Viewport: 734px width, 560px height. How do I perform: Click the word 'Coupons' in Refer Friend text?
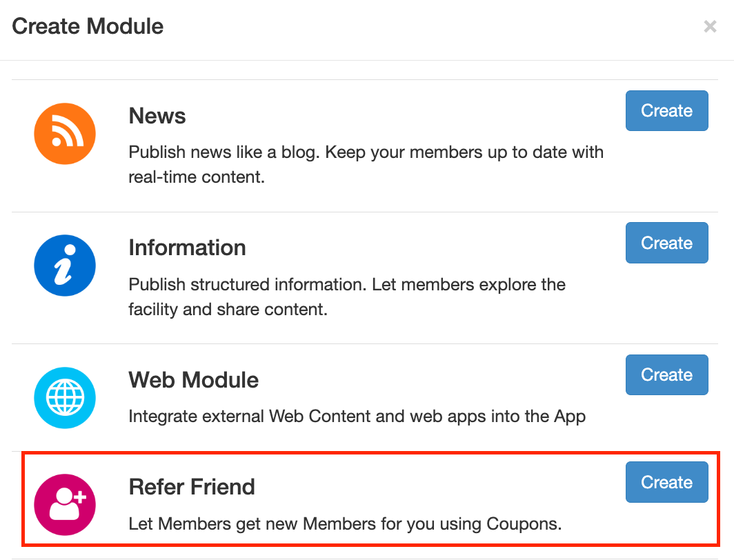(x=525, y=523)
